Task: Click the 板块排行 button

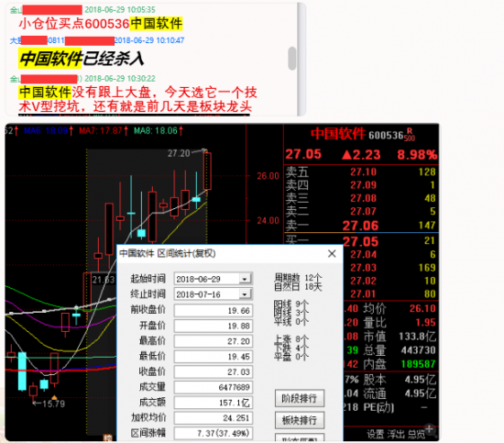Action: point(300,420)
